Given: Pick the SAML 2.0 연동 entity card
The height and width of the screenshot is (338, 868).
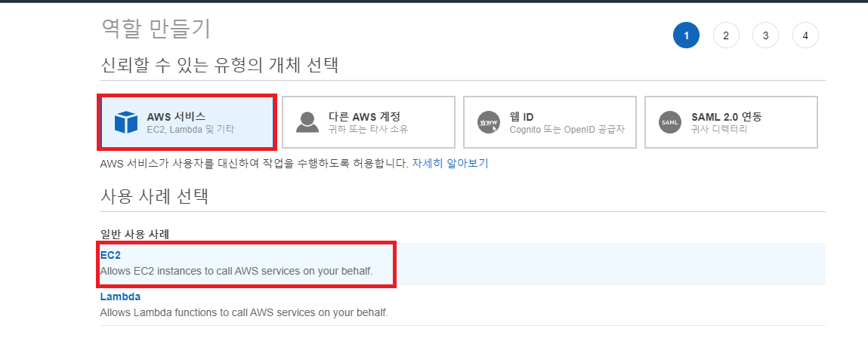Looking at the screenshot, I should pos(731,122).
